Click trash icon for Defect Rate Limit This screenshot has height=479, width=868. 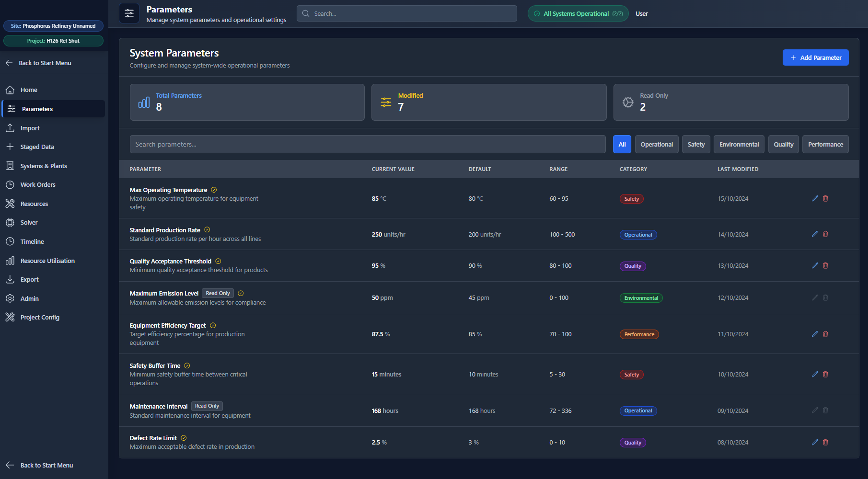[825, 442]
